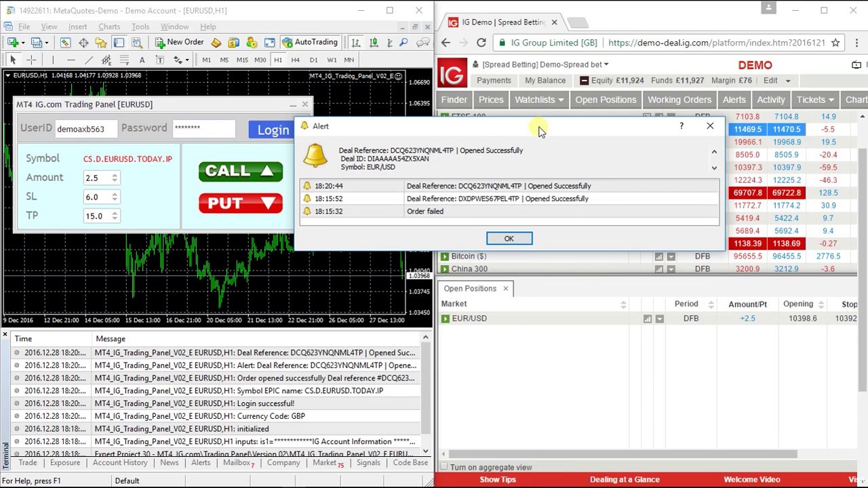Viewport: 868px width, 488px height.
Task: Toggle the Data Window crosshair-circle icon
Action: (x=83, y=42)
